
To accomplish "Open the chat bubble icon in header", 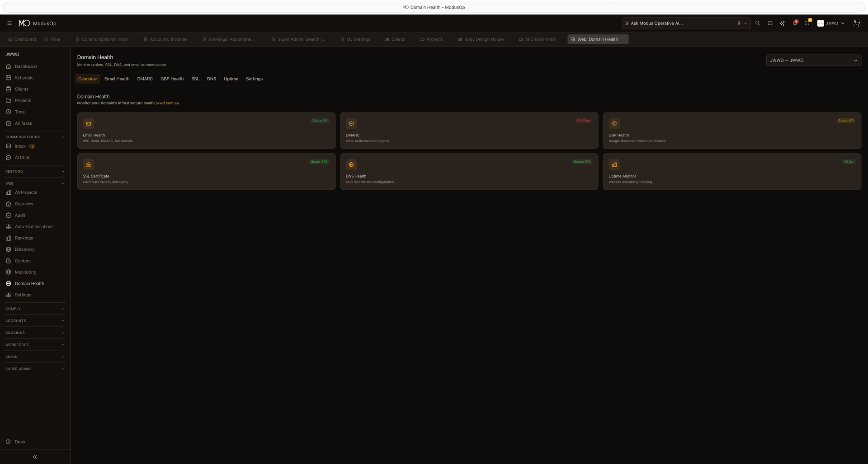I will [x=770, y=23].
